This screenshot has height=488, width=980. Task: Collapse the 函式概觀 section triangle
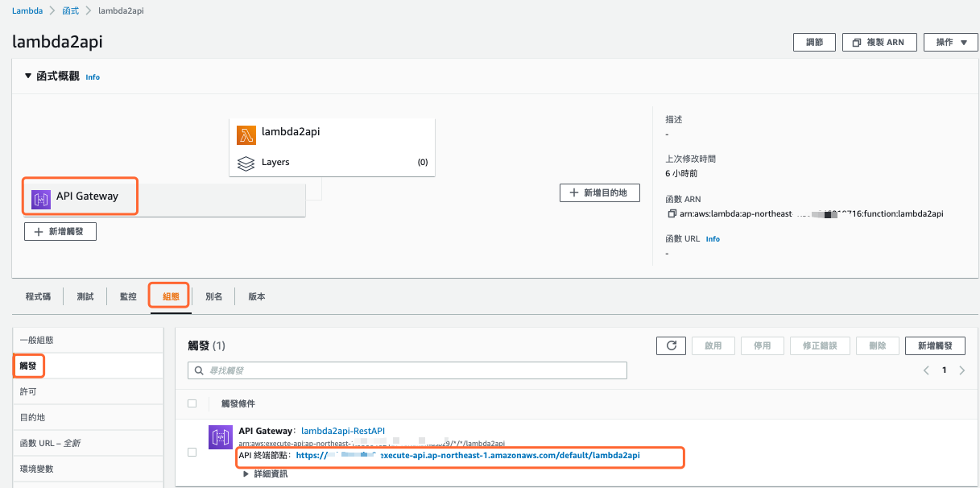29,76
